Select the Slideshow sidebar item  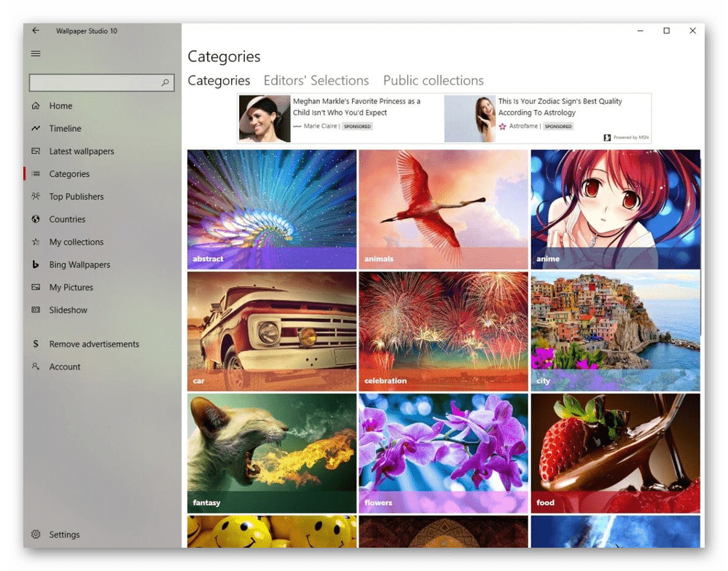pyautogui.click(x=68, y=310)
